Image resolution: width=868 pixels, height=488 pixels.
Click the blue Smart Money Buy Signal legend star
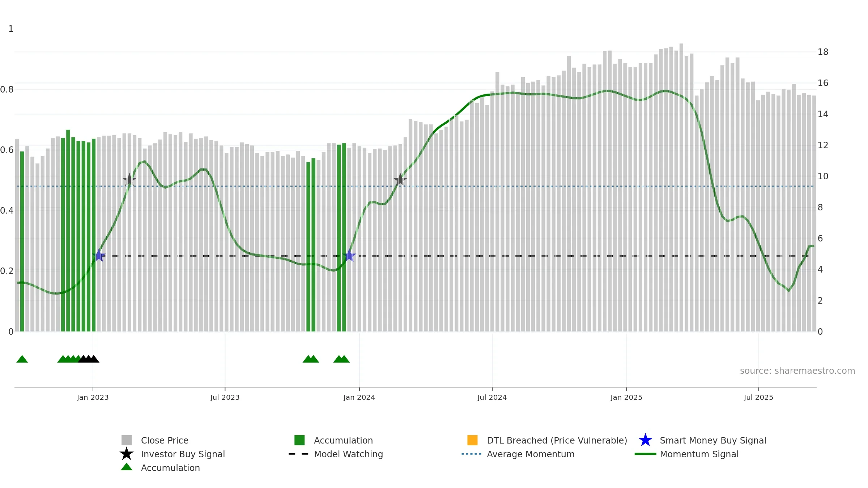coord(645,440)
